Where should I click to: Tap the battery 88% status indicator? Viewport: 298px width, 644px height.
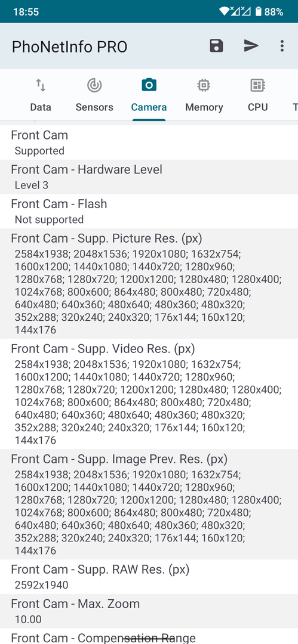click(x=269, y=11)
